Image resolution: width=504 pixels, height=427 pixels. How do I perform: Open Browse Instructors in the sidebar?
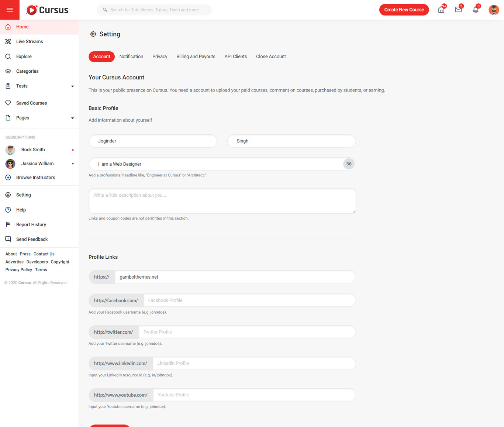coord(35,178)
